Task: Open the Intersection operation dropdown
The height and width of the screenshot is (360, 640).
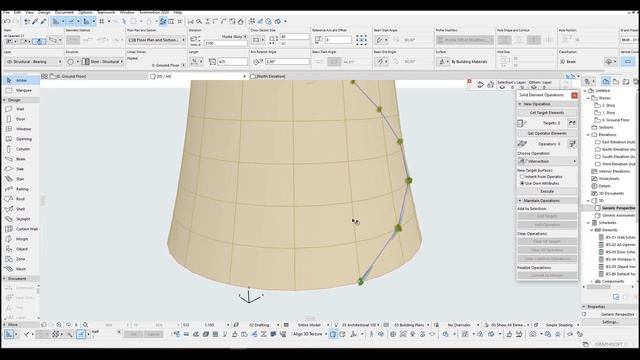Action: pyautogui.click(x=547, y=161)
